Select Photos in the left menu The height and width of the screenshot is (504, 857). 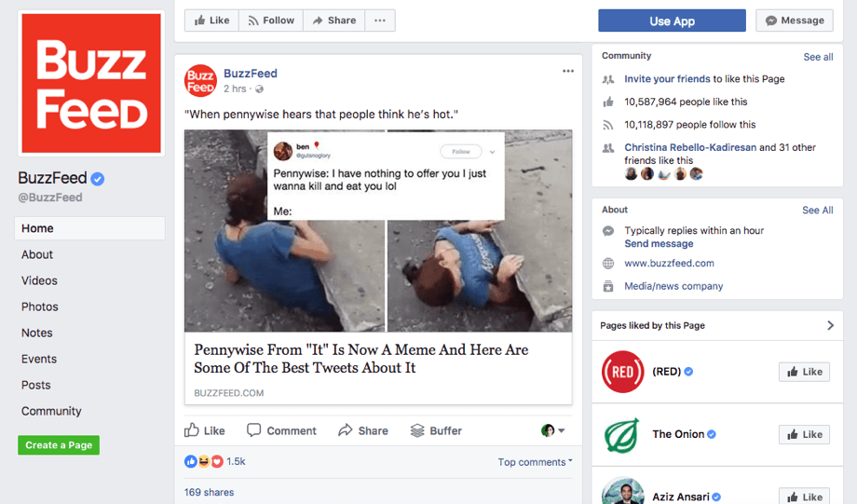(x=40, y=306)
